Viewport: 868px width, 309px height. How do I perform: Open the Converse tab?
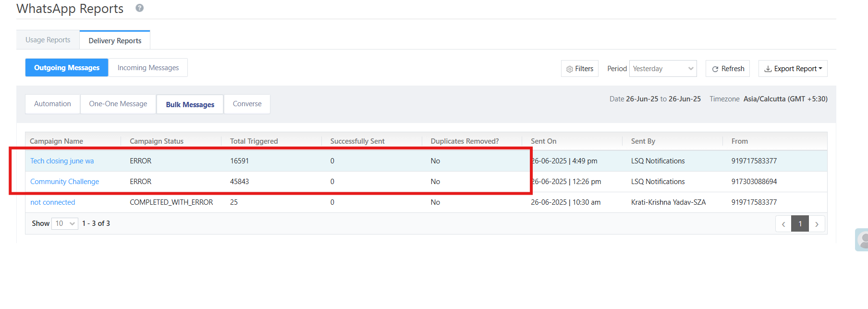click(x=247, y=104)
